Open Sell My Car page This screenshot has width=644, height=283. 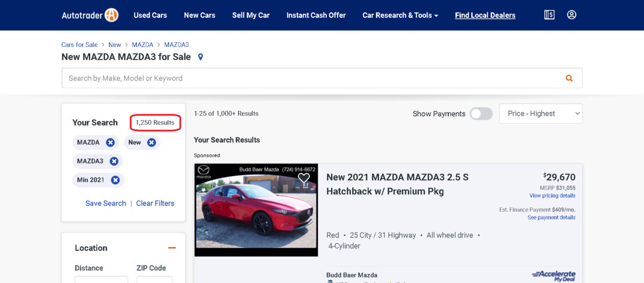coord(251,15)
